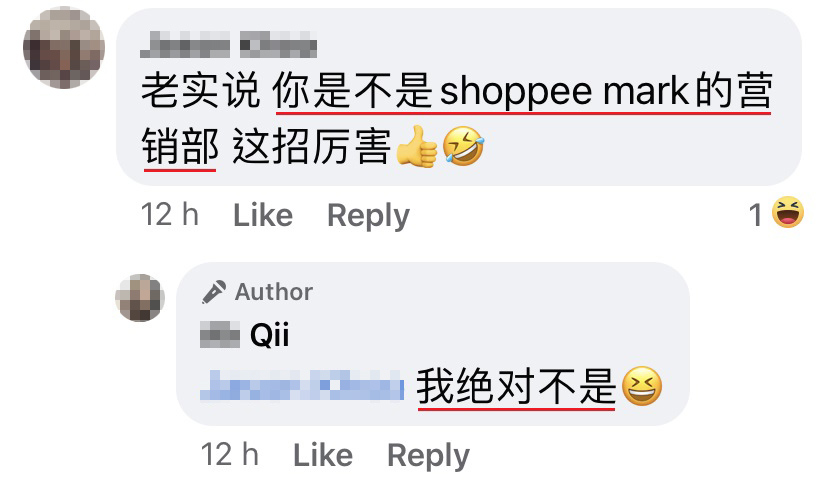Click the blue mentioned user tag
This screenshot has height=482, width=828.
302,386
